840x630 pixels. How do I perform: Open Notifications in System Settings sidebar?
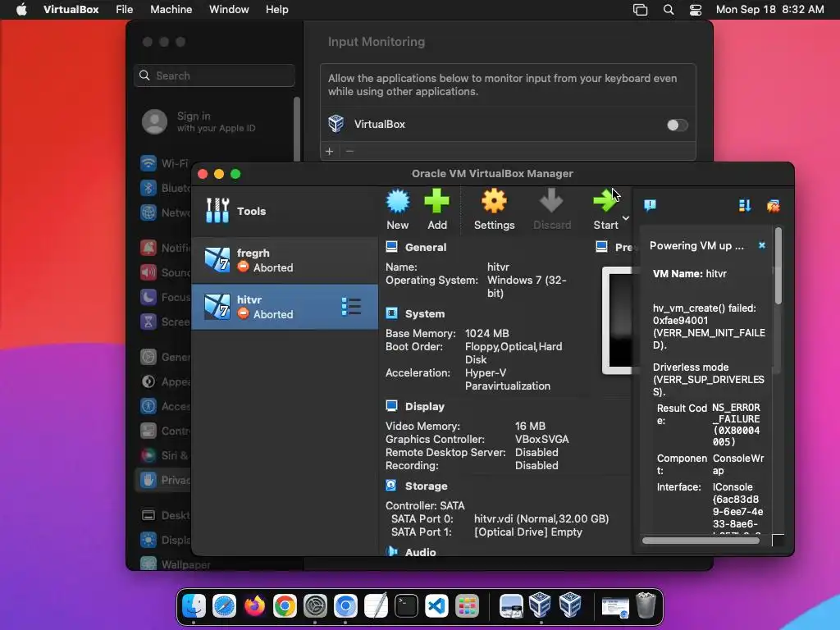pos(165,248)
